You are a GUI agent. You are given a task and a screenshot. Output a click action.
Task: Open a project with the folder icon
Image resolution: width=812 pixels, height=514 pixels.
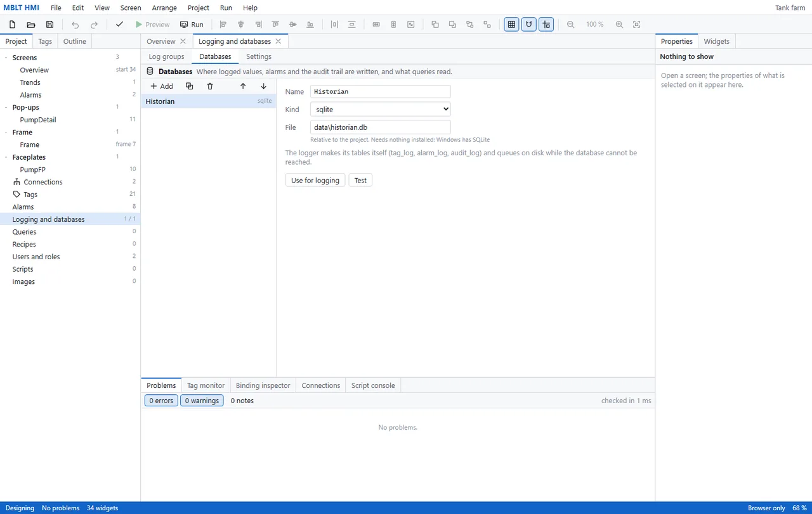pyautogui.click(x=31, y=25)
